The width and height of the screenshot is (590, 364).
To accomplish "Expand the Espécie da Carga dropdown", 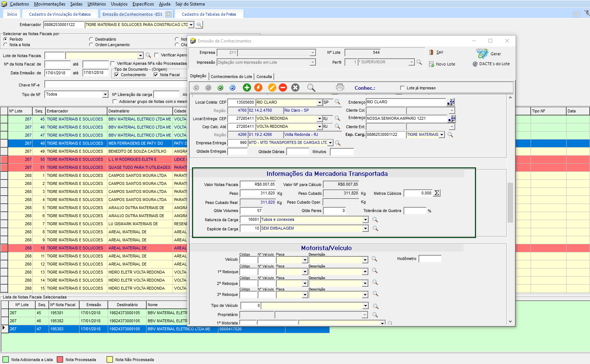I will pos(365,229).
